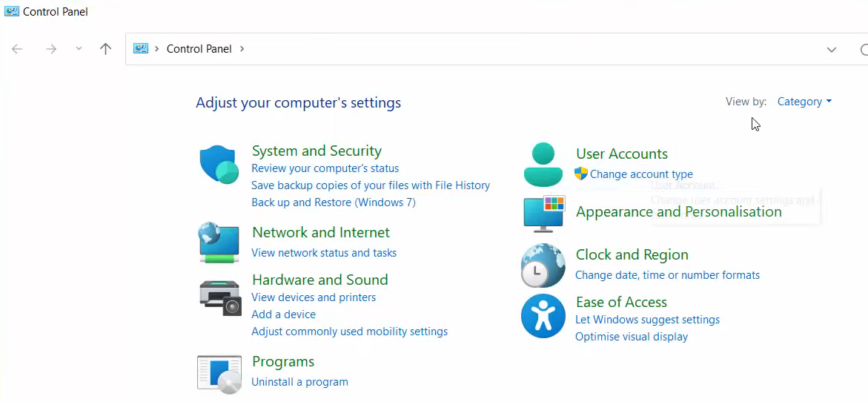This screenshot has height=402, width=868.
Task: Expand the address bar history dropdown
Action: tap(831, 50)
